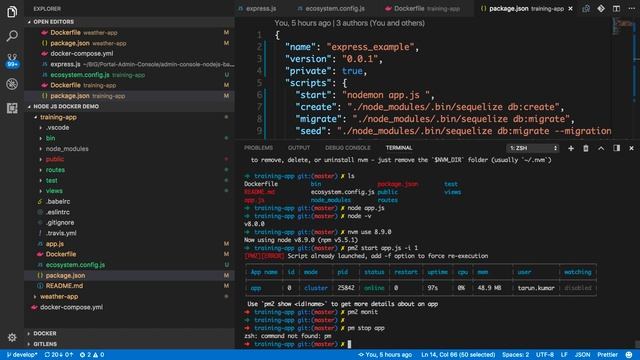Image resolution: width=640 pixels, height=360 pixels.
Task: Close the package.json training-app tab
Action: click(571, 9)
